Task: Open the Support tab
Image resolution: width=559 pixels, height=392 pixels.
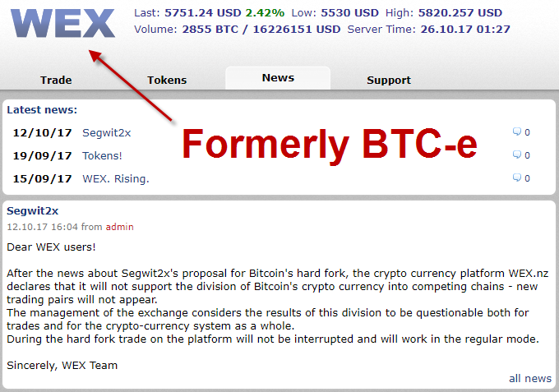Action: pos(389,80)
